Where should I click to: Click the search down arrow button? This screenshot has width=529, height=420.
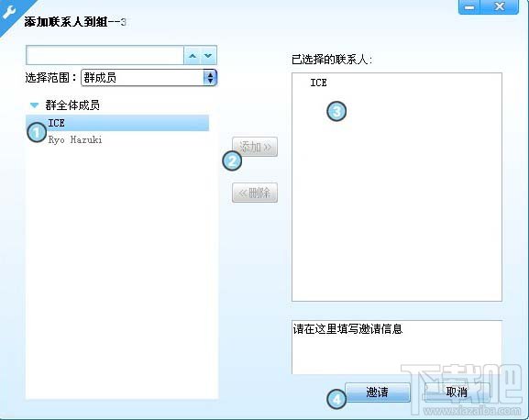[208, 55]
